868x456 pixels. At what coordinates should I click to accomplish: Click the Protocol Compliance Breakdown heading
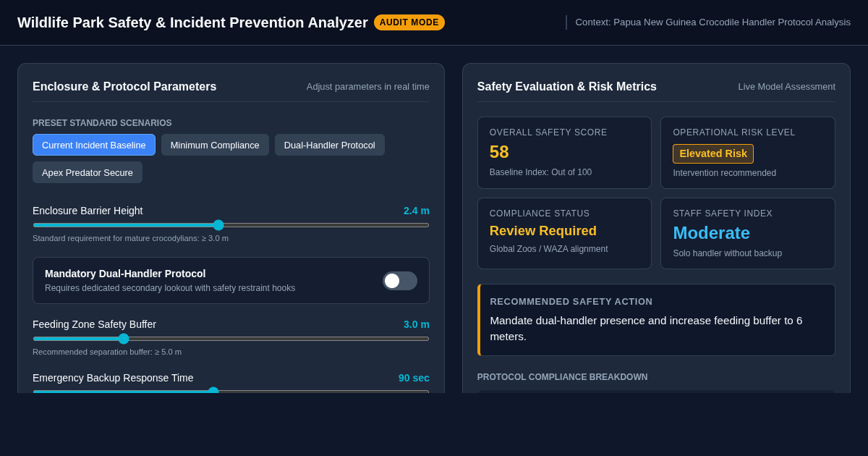click(x=562, y=377)
